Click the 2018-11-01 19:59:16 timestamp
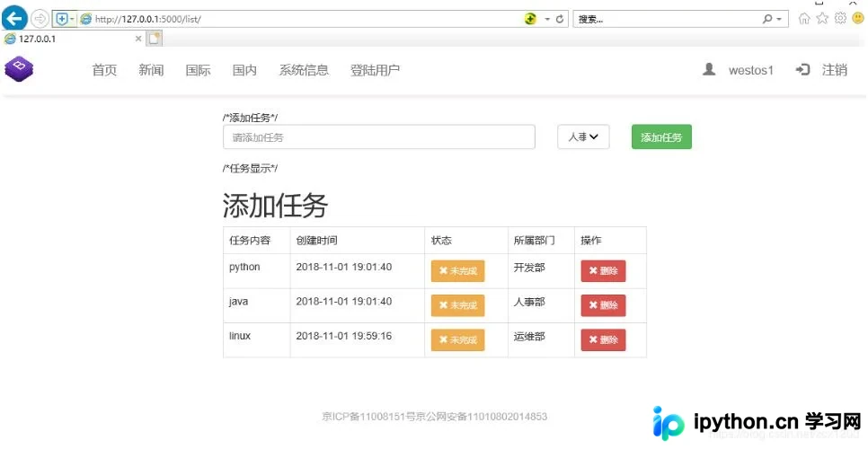The image size is (868, 449). (344, 336)
